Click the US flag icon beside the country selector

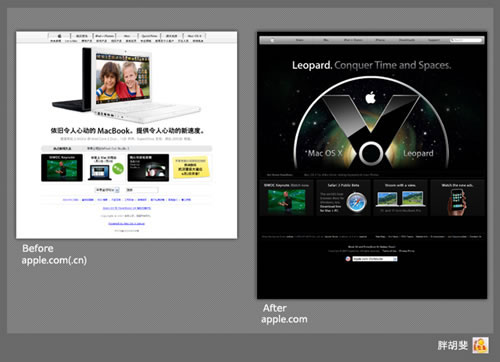tap(348, 259)
